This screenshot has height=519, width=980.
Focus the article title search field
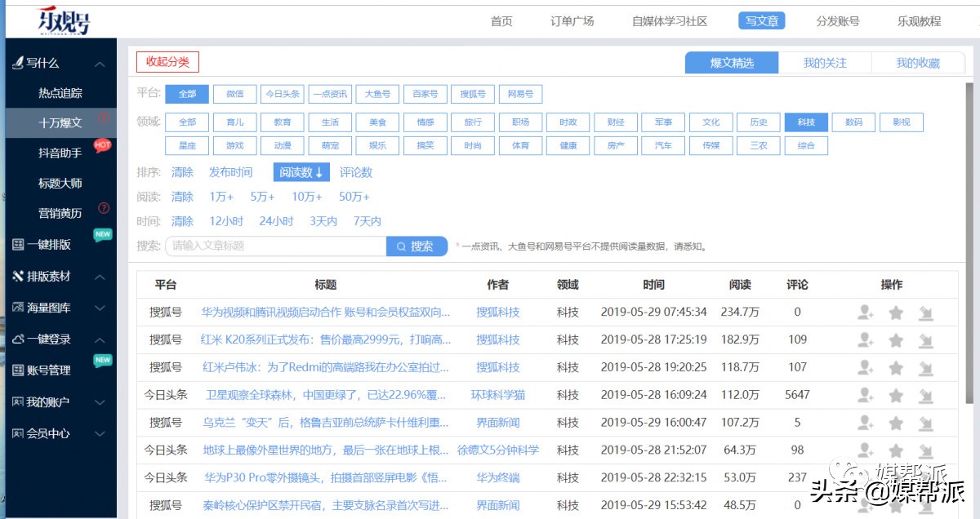(275, 246)
